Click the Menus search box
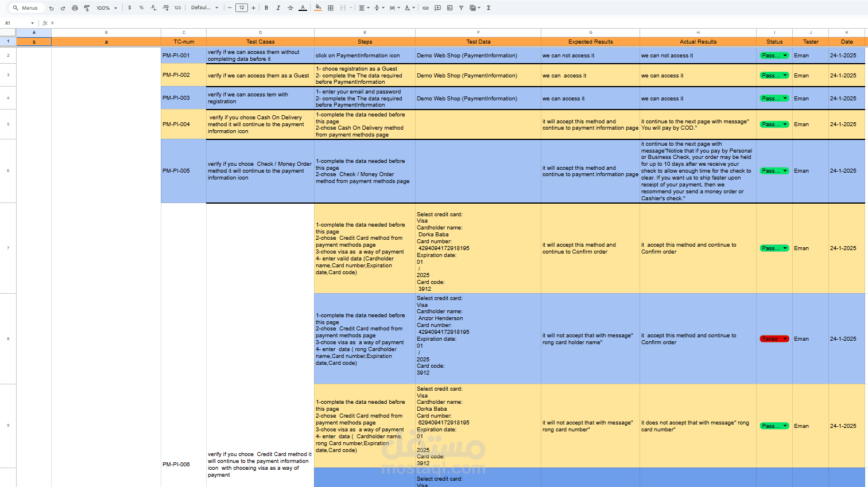This screenshot has height=487, width=868. (28, 8)
